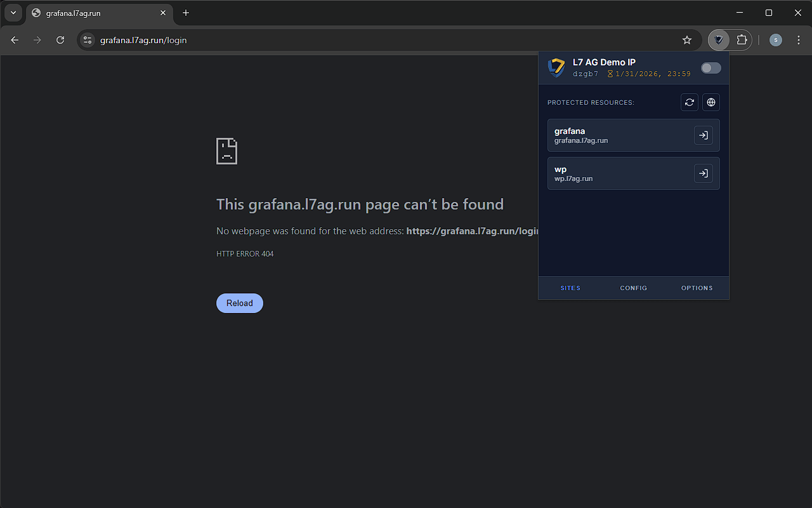Select the L7 AG shield logo in popup
This screenshot has width=812, height=508.
click(x=556, y=67)
